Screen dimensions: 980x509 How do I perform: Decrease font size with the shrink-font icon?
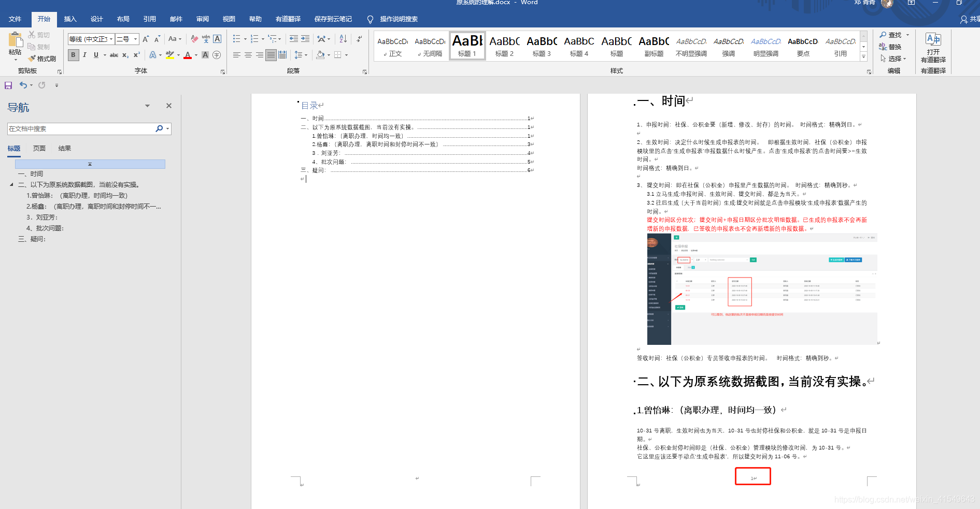click(158, 39)
